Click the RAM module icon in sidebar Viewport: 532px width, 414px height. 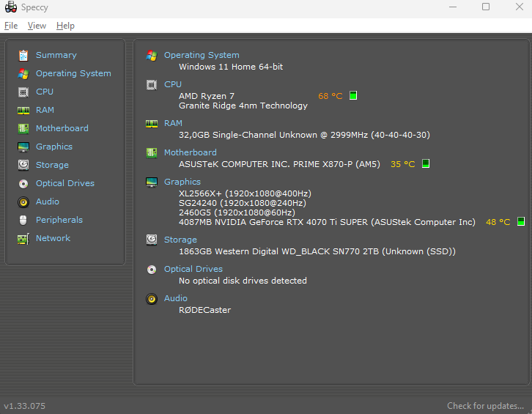tap(23, 111)
